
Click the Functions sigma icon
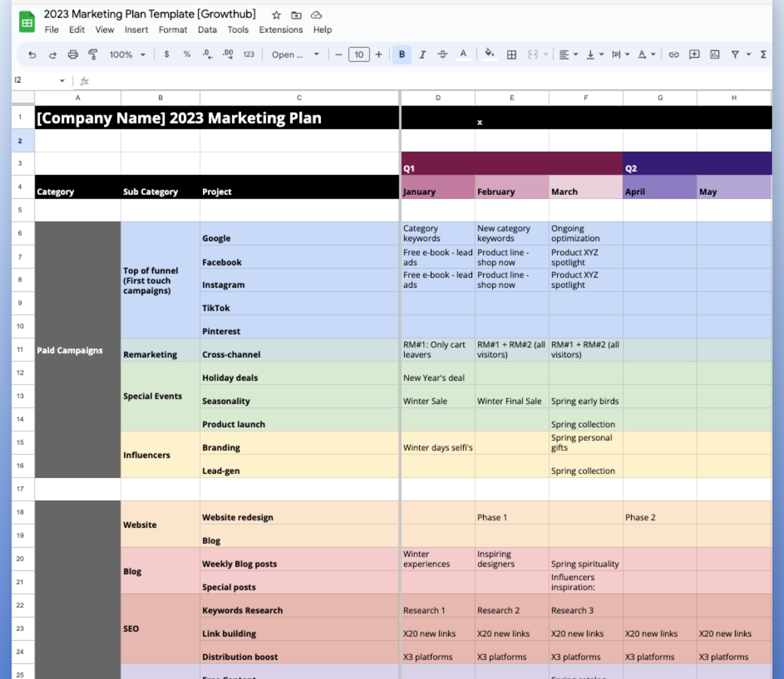763,55
